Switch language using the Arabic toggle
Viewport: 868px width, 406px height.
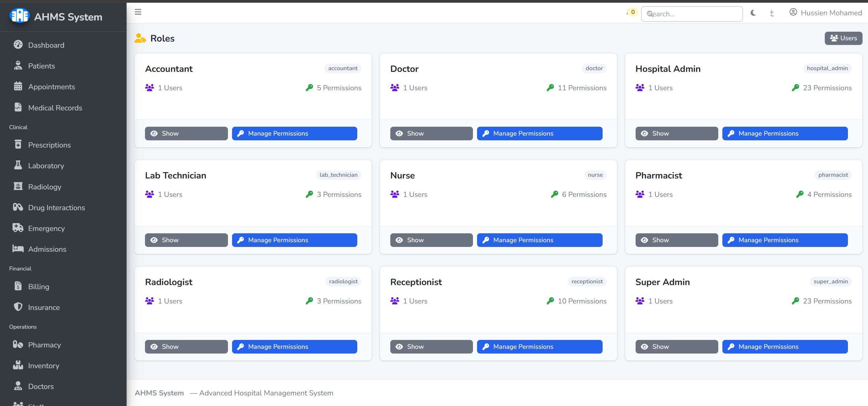772,14
